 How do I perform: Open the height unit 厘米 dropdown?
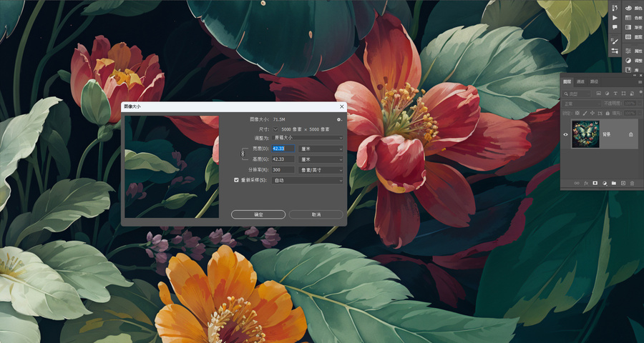click(321, 159)
